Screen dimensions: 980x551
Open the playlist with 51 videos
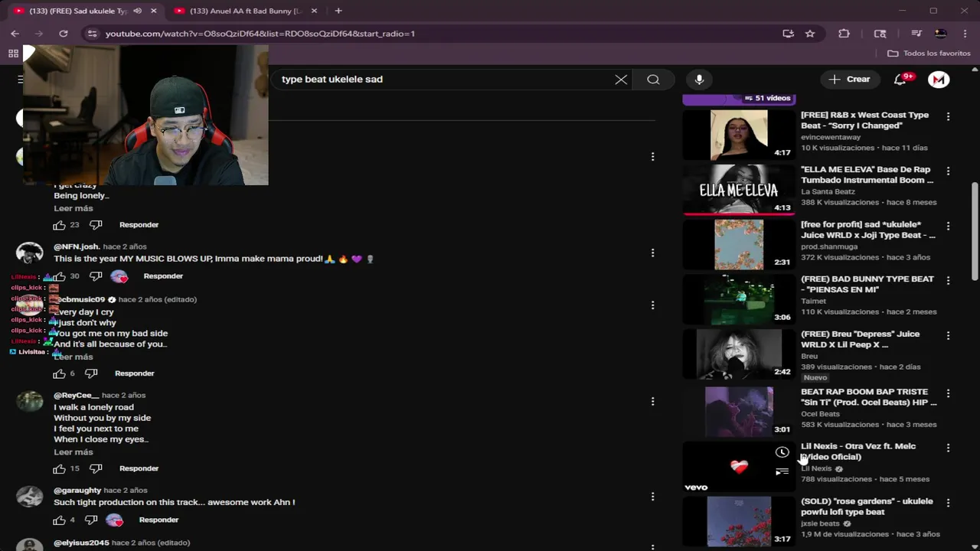point(739,99)
